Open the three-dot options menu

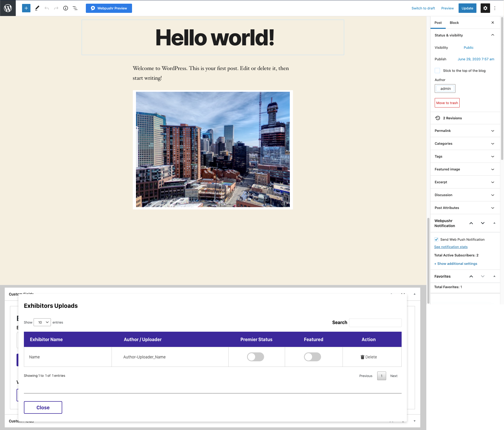point(495,8)
